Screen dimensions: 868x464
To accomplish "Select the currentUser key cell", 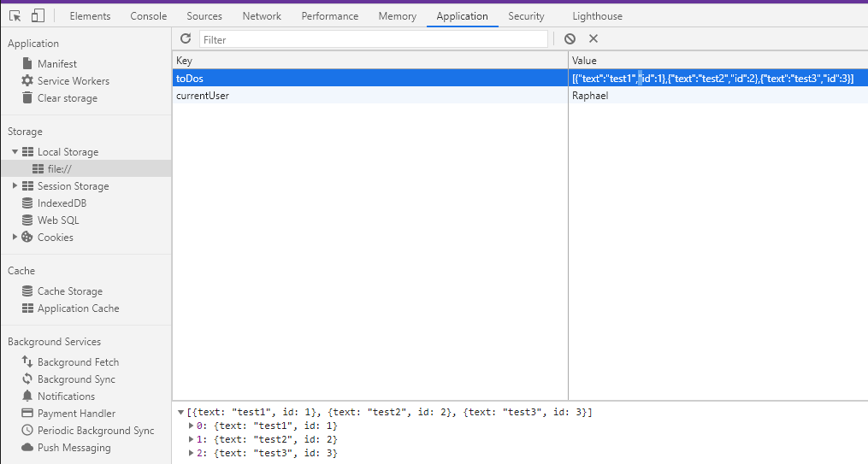I will coord(369,95).
